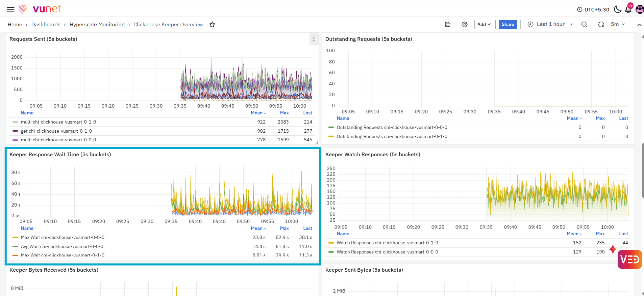The width and height of the screenshot is (644, 296).
Task: Open dashboard settings gear
Action: 465,24
